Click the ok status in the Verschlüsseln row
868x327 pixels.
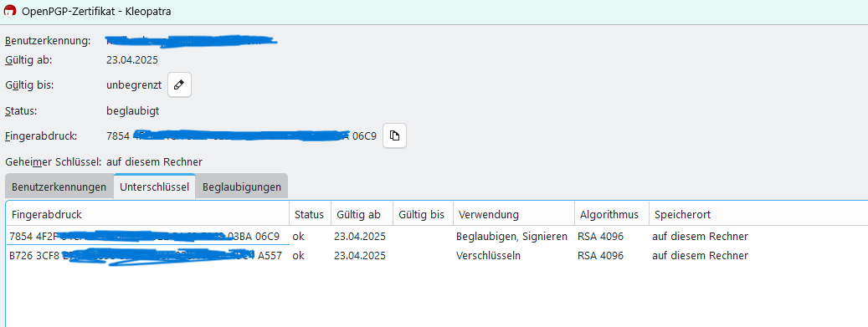coord(298,256)
